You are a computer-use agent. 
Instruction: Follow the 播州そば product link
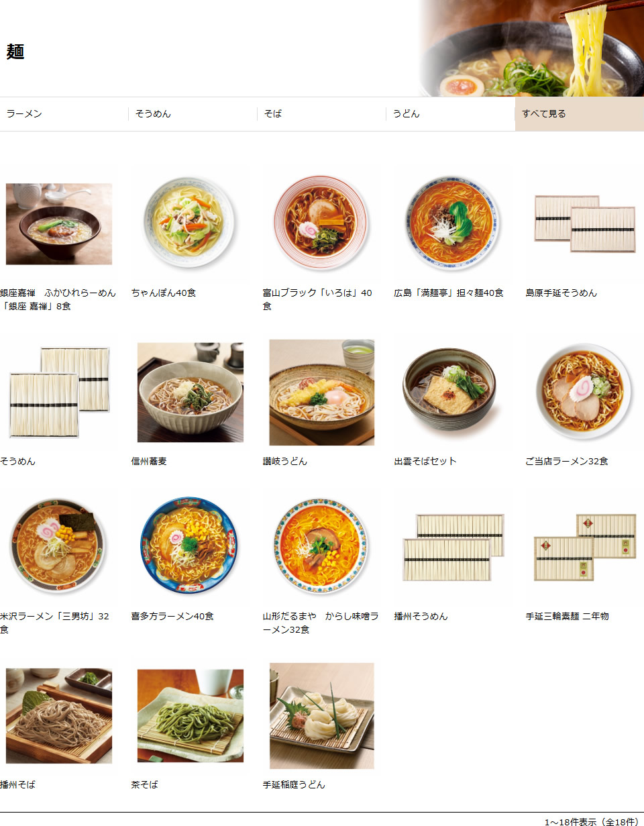click(x=17, y=785)
